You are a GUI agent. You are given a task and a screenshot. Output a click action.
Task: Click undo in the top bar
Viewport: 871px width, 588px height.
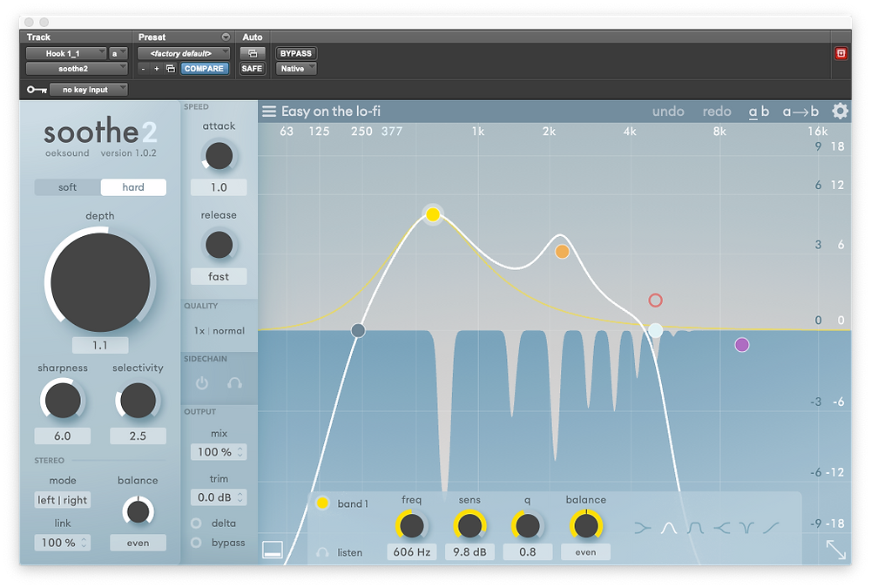pos(668,112)
